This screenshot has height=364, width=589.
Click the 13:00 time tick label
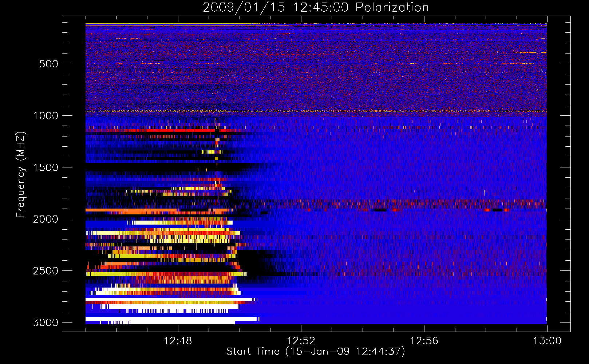point(547,341)
